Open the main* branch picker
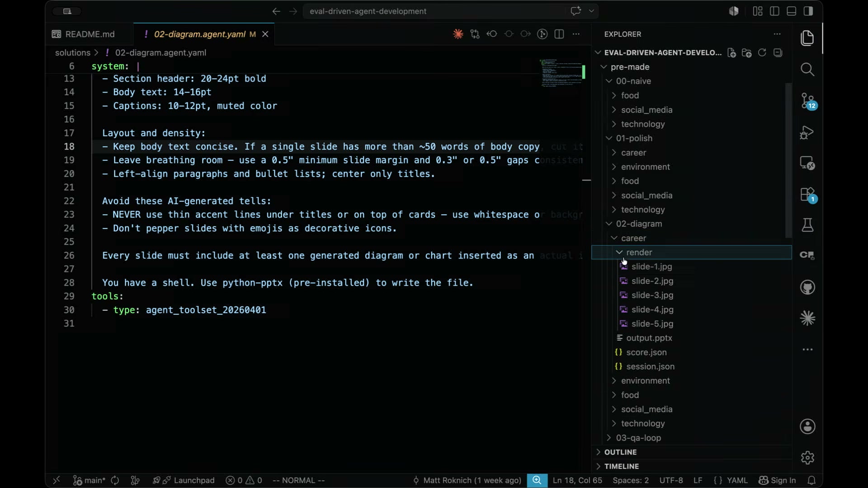868x488 pixels. click(x=89, y=480)
